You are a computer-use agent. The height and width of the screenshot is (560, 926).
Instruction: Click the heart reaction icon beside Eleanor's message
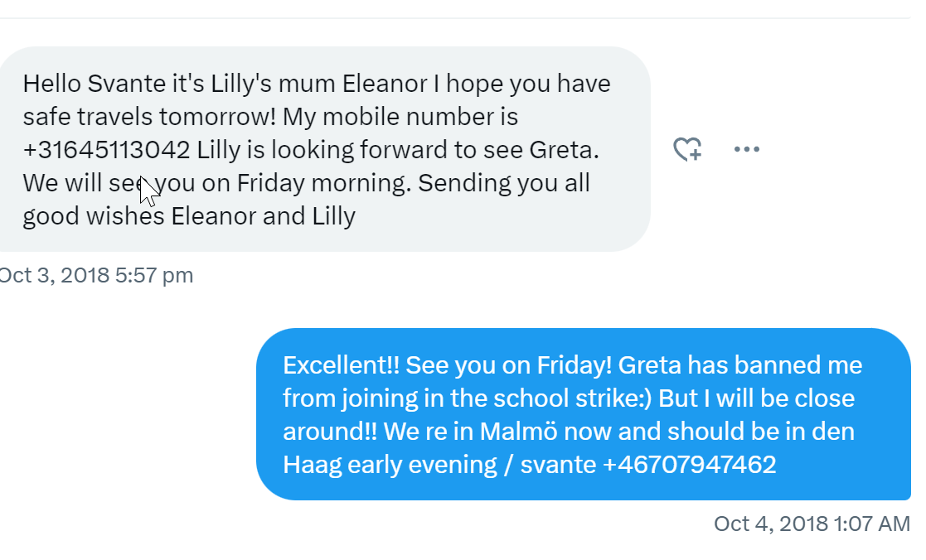click(687, 149)
